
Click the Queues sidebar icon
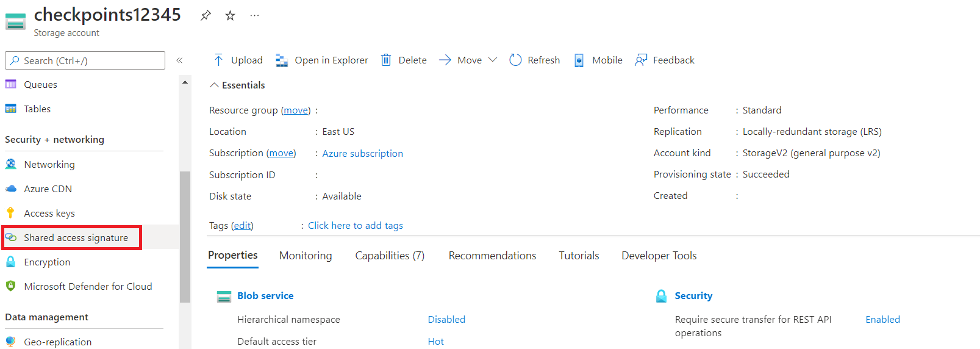tap(11, 84)
